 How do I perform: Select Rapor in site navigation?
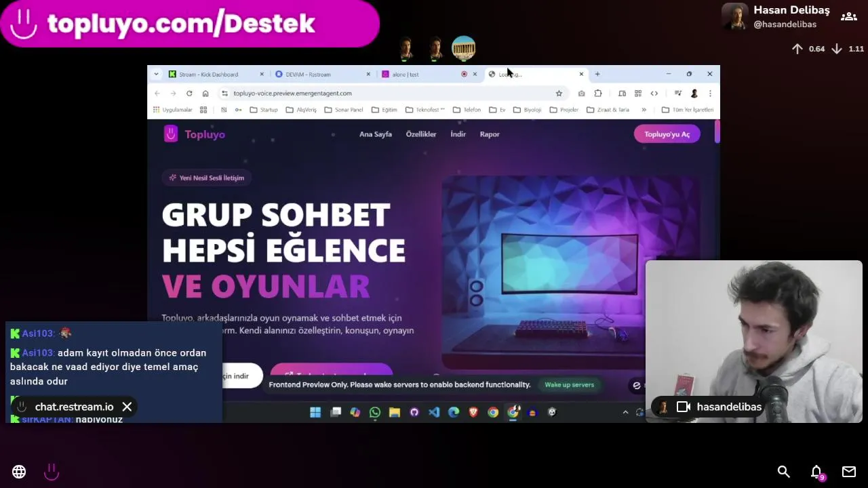pyautogui.click(x=490, y=134)
